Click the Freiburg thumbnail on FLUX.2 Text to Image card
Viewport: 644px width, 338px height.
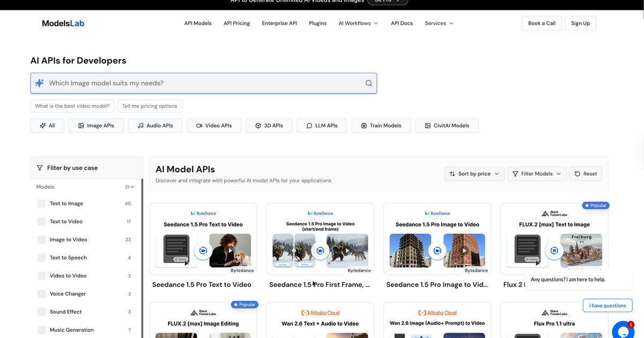(581, 251)
